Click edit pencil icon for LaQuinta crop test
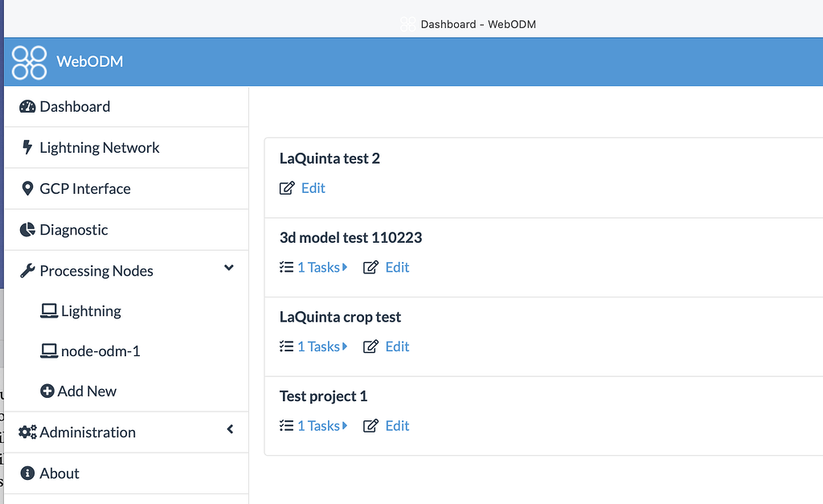This screenshot has width=823, height=504. point(371,346)
